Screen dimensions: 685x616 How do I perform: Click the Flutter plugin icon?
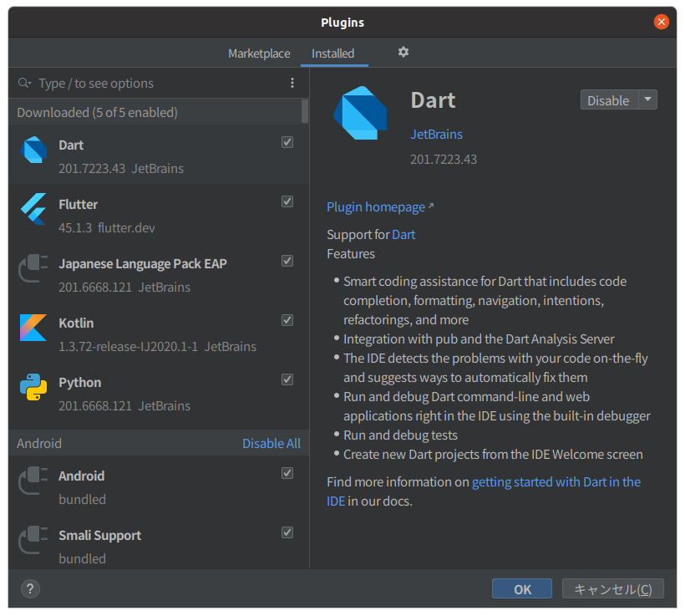coord(33,209)
